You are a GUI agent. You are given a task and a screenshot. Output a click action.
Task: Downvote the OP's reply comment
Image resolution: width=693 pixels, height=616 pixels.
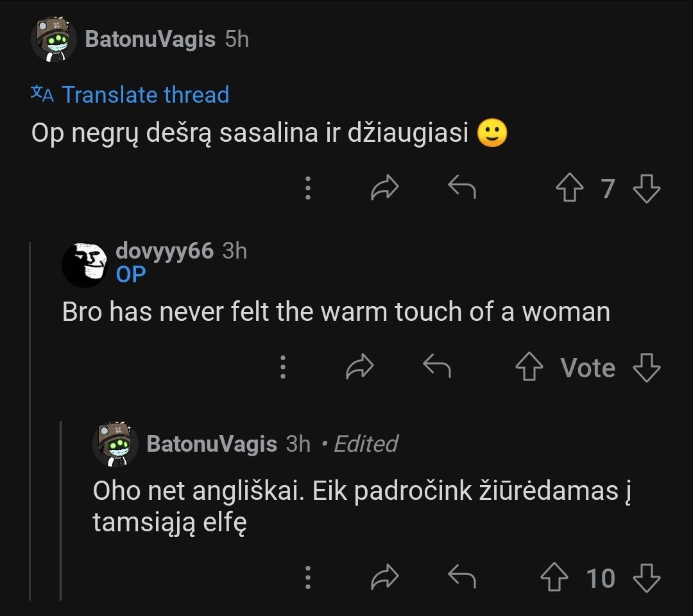click(x=646, y=368)
